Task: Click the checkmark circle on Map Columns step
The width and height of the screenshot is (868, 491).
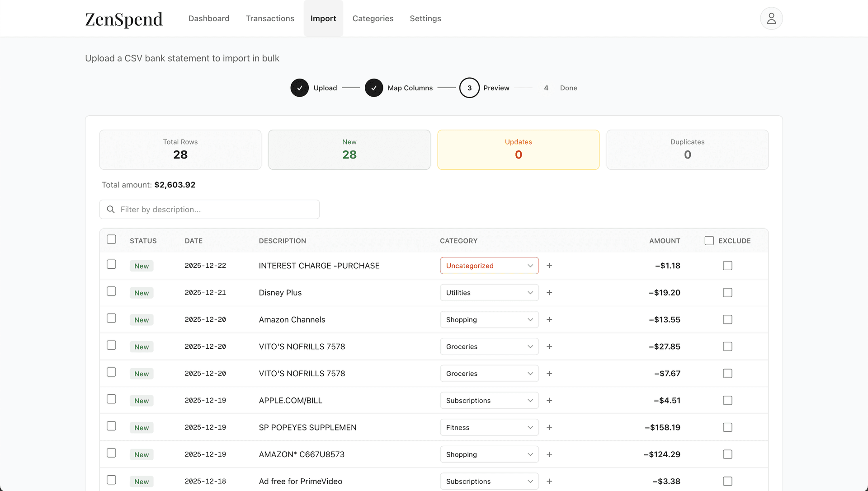Action: (x=374, y=88)
